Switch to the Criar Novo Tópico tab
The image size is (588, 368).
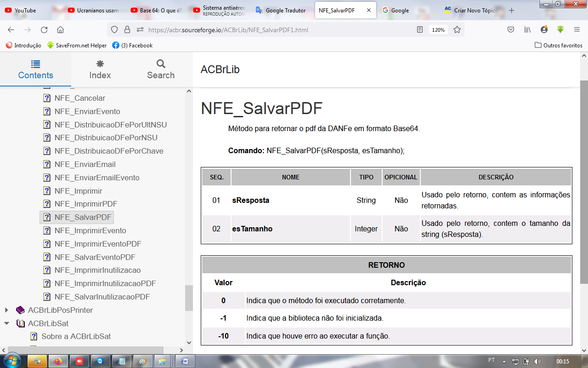[x=471, y=10]
